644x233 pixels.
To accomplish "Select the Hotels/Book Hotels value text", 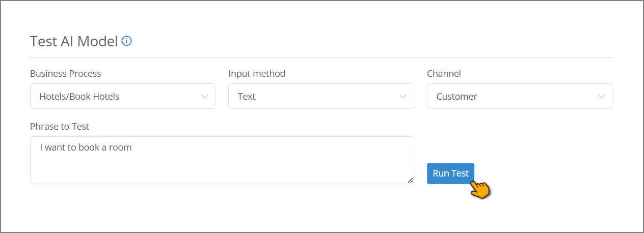I will [x=79, y=97].
